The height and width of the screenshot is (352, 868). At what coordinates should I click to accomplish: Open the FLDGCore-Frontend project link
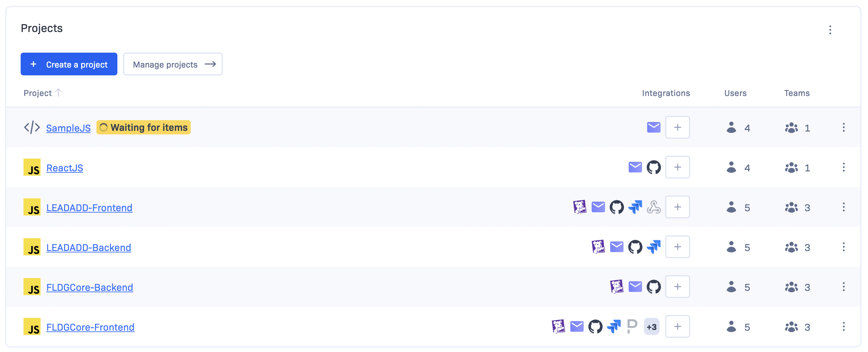point(90,327)
